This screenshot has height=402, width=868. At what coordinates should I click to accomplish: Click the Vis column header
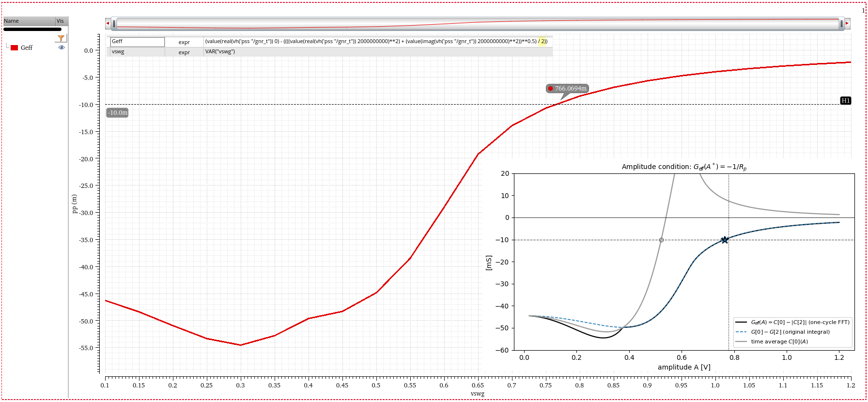tap(62, 21)
